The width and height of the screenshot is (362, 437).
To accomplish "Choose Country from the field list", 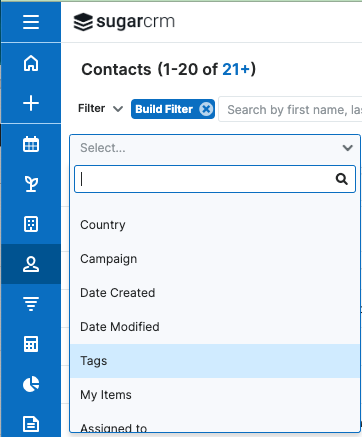I will click(215, 225).
